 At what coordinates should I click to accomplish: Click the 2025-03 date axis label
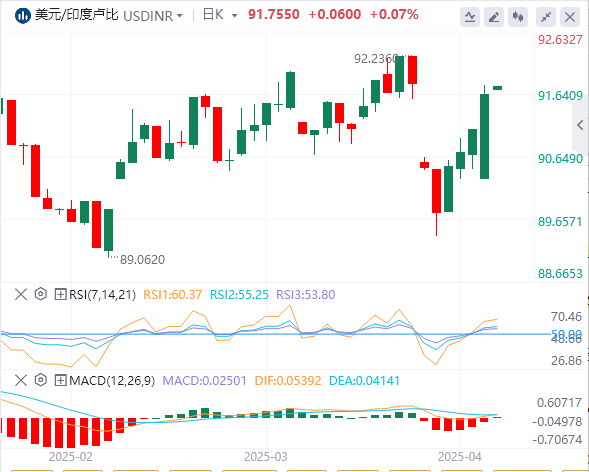[266, 457]
